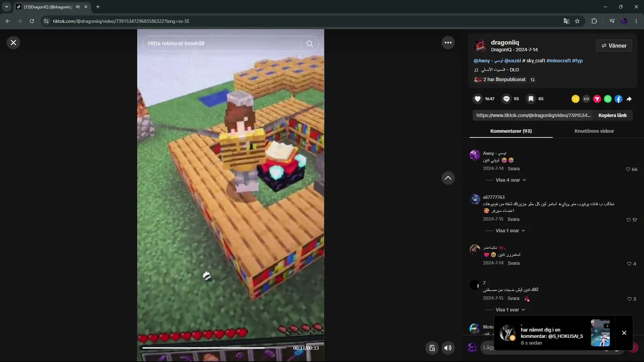Expand 'Visa 1 svar' under ali7777763's comment
This screenshot has width=644, height=362.
(x=510, y=231)
